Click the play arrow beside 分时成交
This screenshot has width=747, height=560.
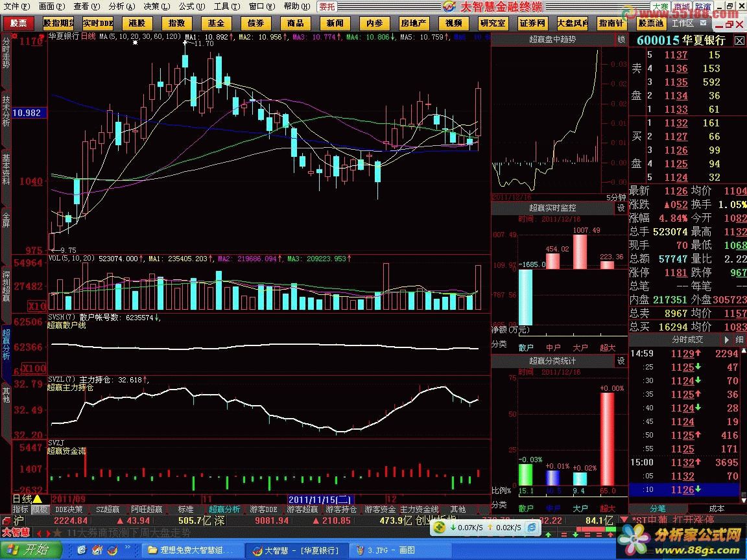coord(727,340)
